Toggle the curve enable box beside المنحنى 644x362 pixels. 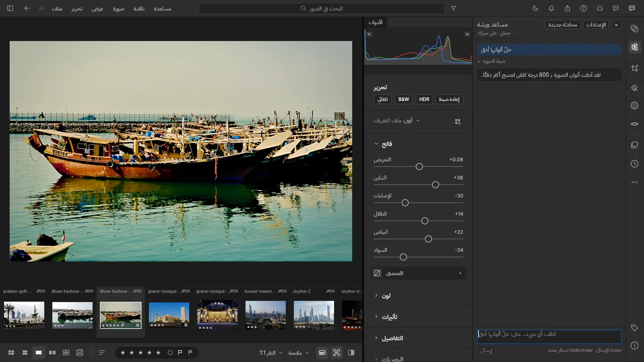tap(377, 273)
